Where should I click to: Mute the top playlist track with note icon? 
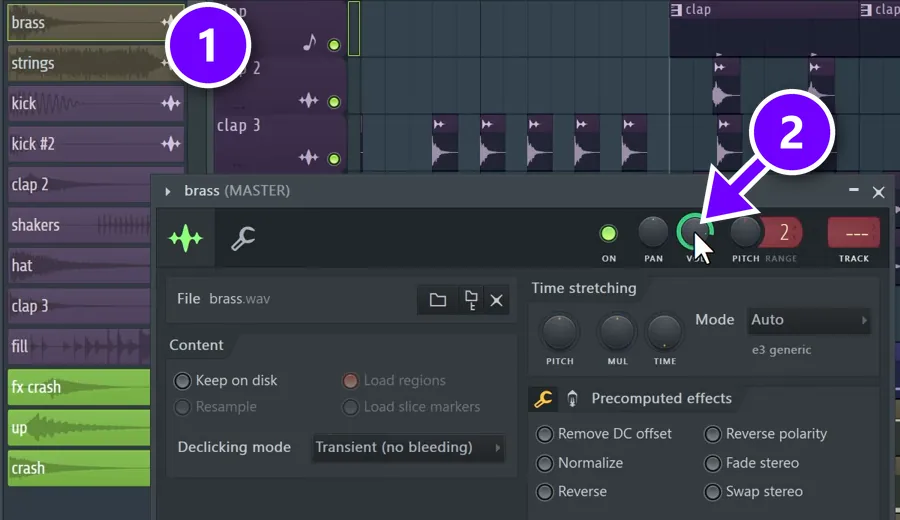click(x=333, y=45)
